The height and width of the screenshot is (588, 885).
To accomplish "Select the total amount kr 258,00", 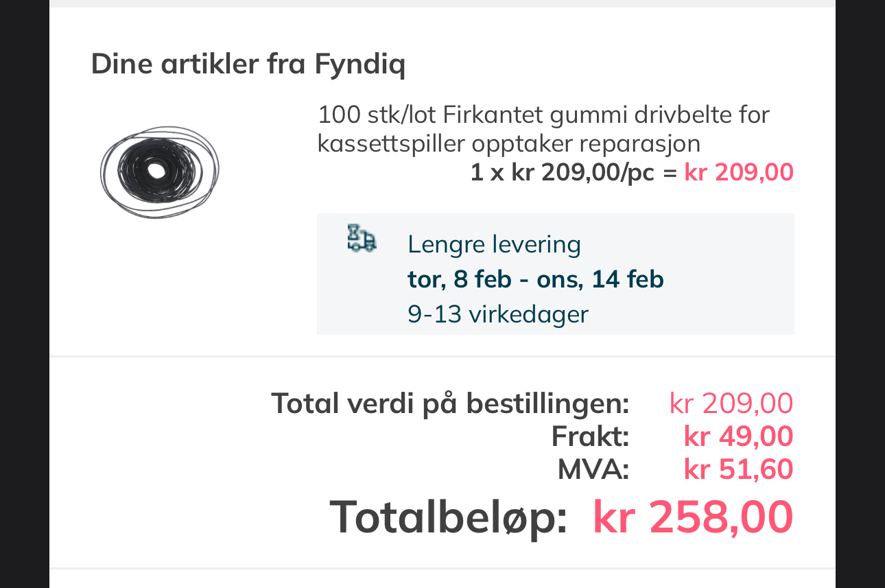I will (692, 517).
